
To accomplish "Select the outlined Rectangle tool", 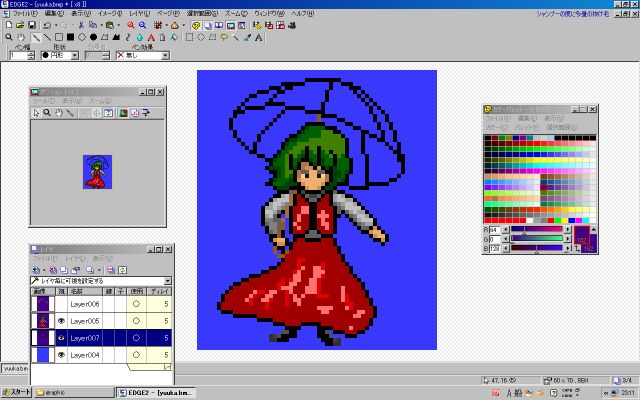I will point(59,38).
